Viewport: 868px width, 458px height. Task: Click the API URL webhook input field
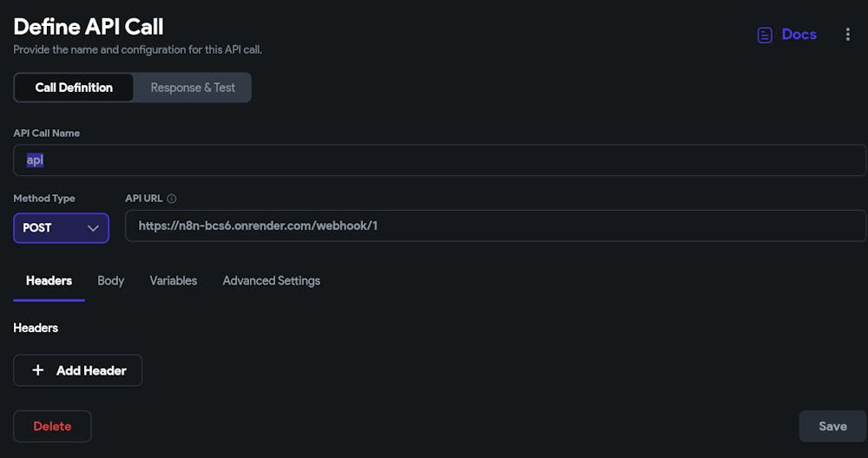(x=495, y=226)
